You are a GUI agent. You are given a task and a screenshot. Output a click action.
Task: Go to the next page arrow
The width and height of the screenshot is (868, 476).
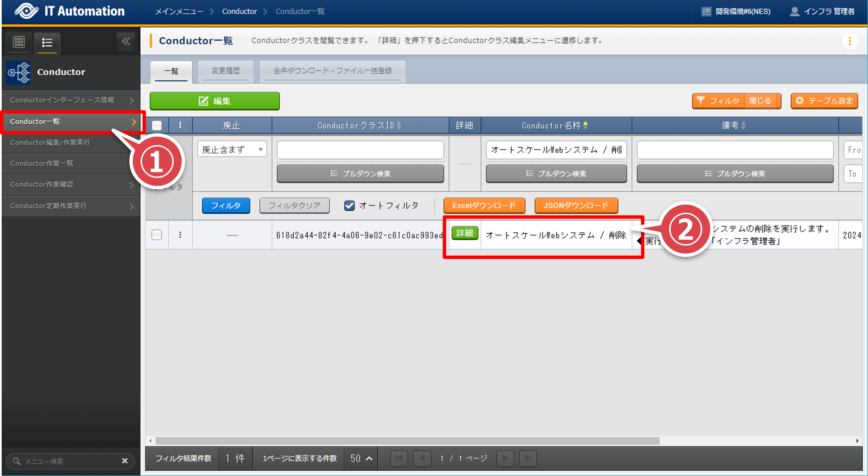[x=505, y=458]
